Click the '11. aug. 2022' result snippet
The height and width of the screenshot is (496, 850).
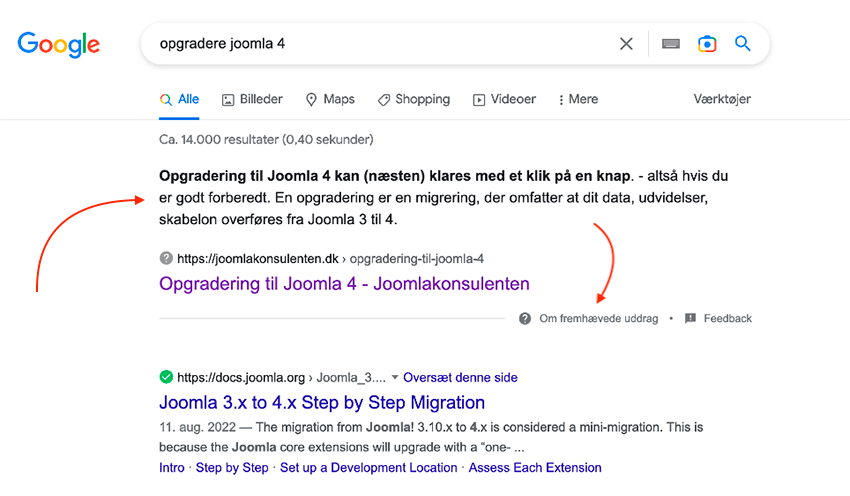(431, 437)
